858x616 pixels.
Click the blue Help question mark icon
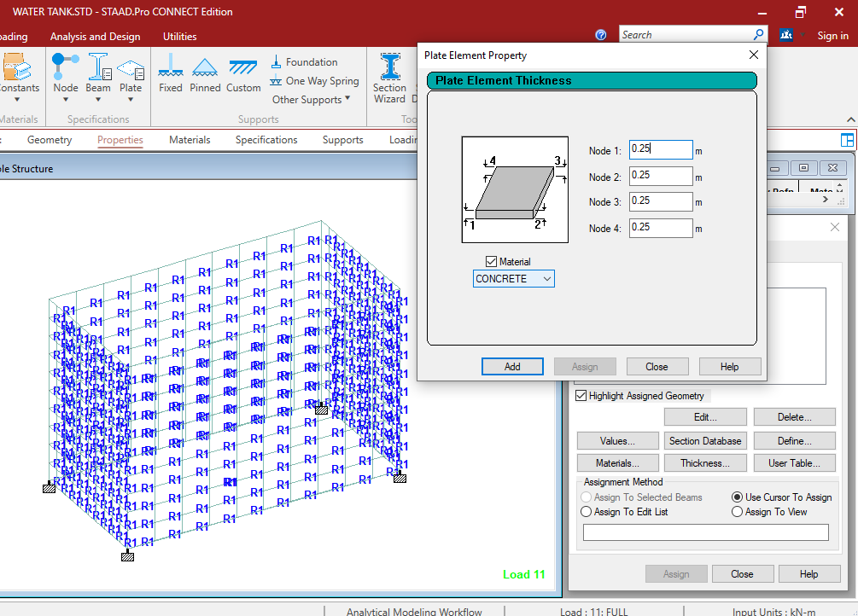[x=601, y=35]
